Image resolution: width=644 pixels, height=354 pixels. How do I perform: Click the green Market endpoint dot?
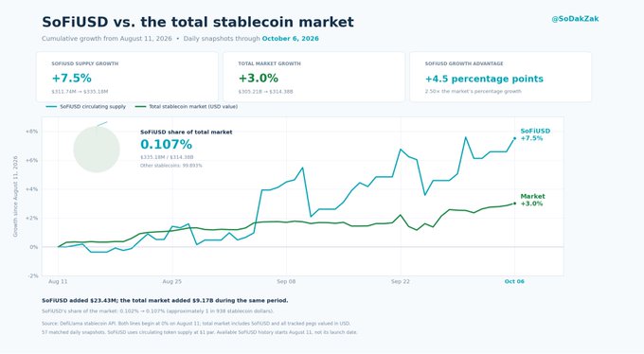click(x=514, y=204)
